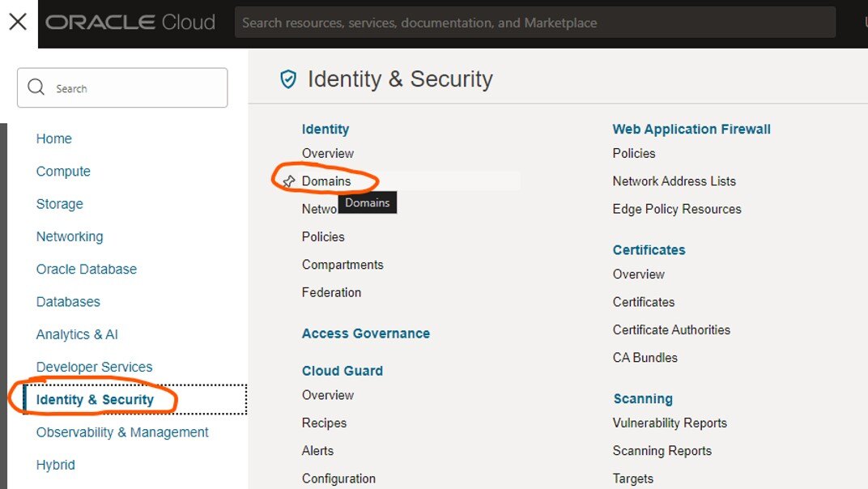Open Certificate Authorities page
The height and width of the screenshot is (489, 868).
coord(671,330)
